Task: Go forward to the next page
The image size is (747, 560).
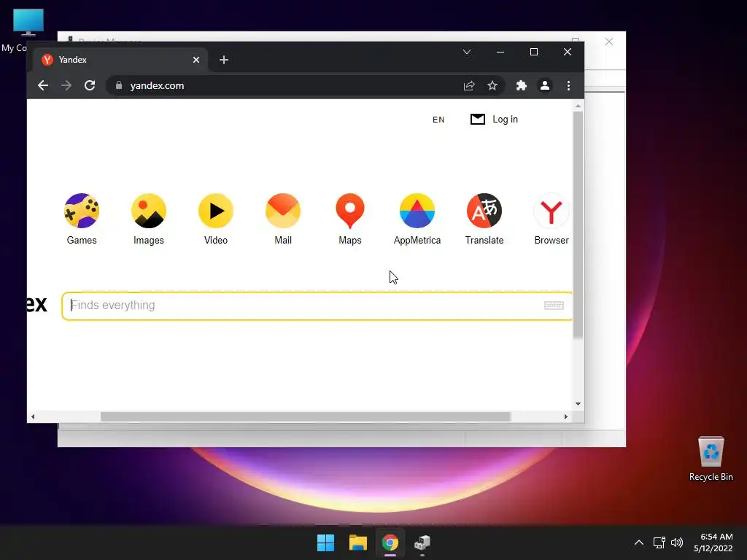Action: click(x=66, y=86)
